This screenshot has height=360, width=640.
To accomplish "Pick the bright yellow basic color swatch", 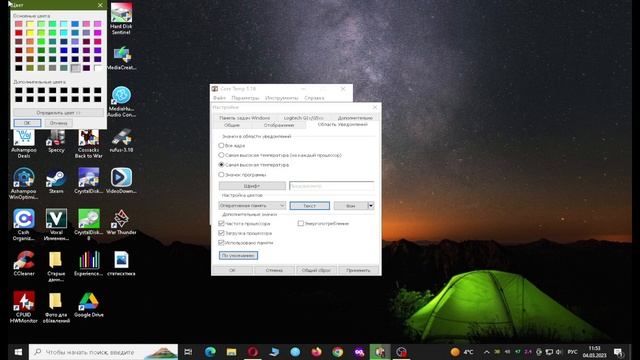I will pos(30,33).
